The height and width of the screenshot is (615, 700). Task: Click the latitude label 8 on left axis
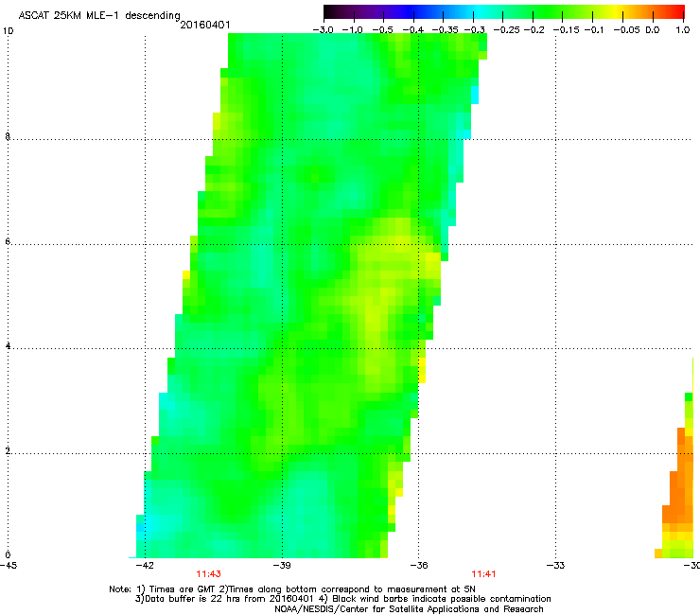(x=8, y=136)
